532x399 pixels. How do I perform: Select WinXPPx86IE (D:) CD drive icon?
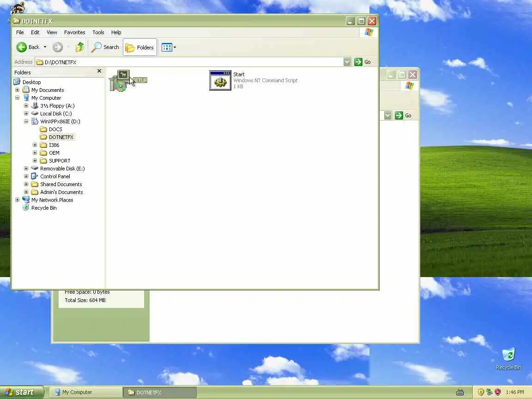35,121
